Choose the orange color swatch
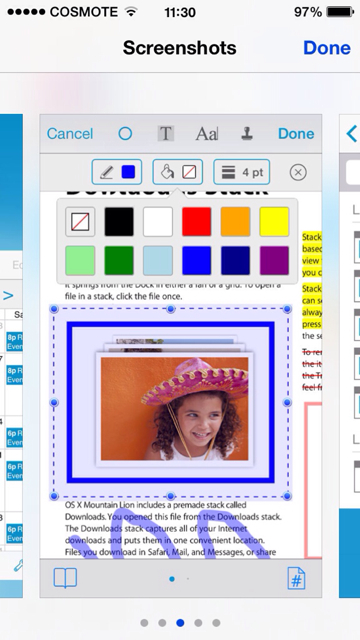This screenshot has height=640, width=360. [236, 222]
